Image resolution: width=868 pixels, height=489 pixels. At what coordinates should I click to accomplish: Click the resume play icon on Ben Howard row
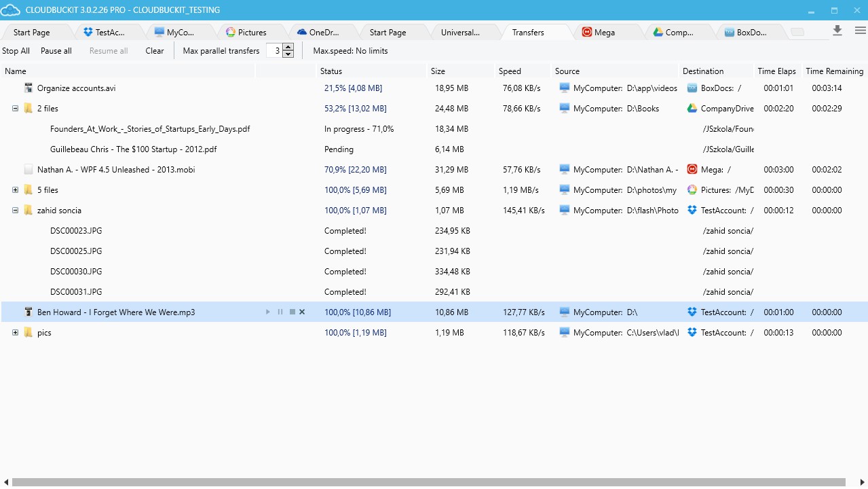pyautogui.click(x=268, y=312)
